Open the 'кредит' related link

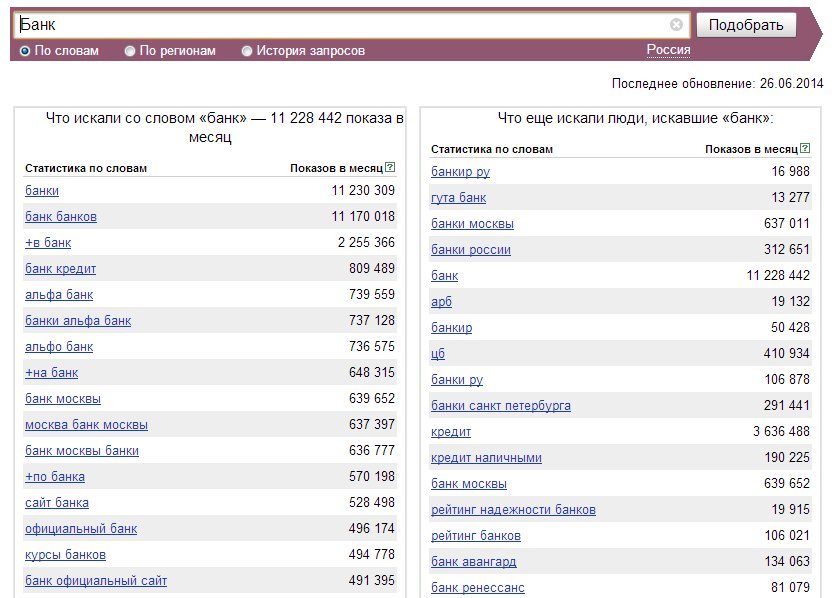pyautogui.click(x=451, y=432)
